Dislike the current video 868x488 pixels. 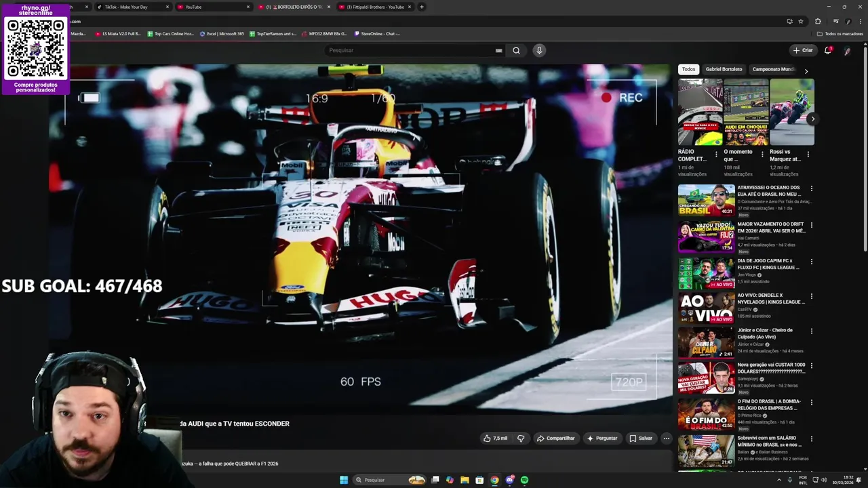click(521, 439)
